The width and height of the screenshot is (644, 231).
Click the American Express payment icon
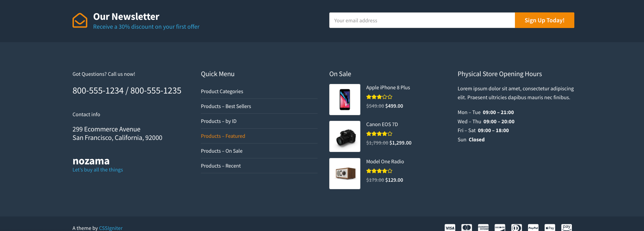[483, 227]
